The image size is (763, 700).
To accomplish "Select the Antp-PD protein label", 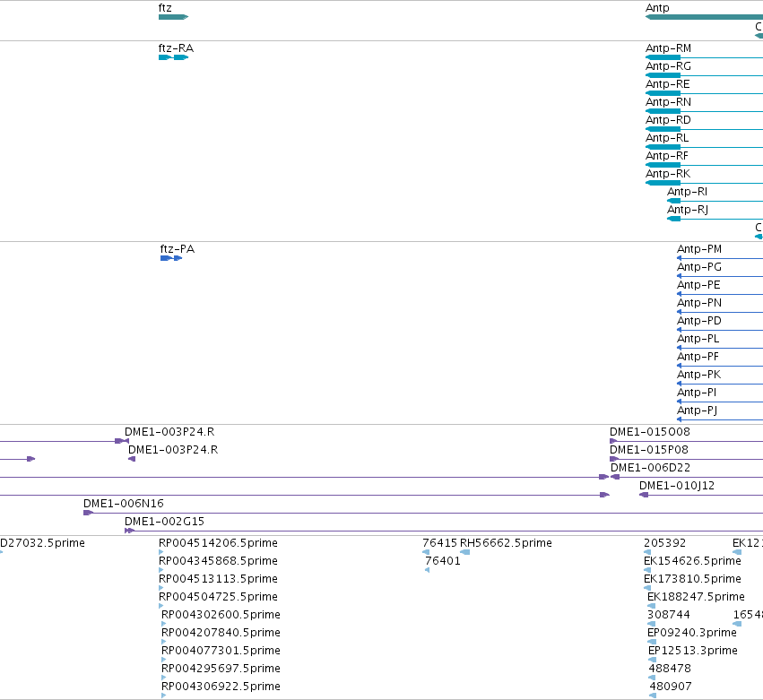I will pyautogui.click(x=699, y=321).
